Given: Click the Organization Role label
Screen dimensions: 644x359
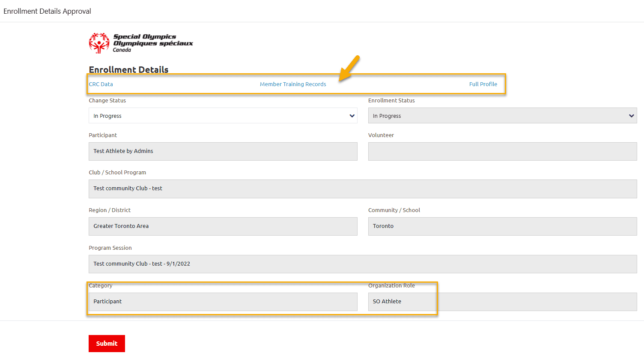Looking at the screenshot, I should click(391, 286).
